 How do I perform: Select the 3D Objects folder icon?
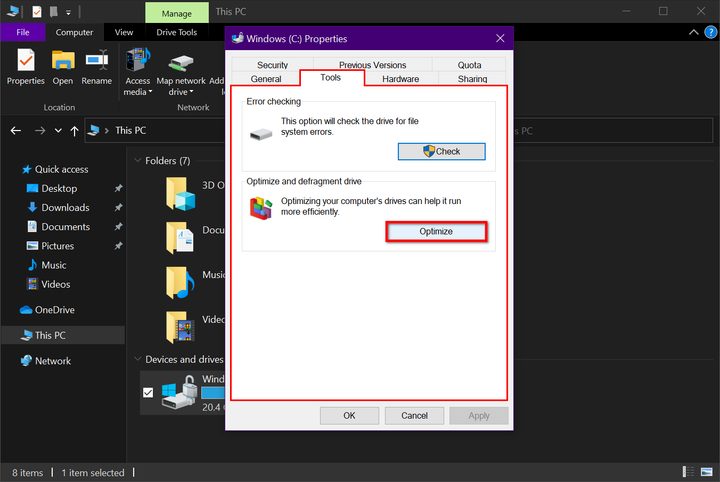(180, 194)
